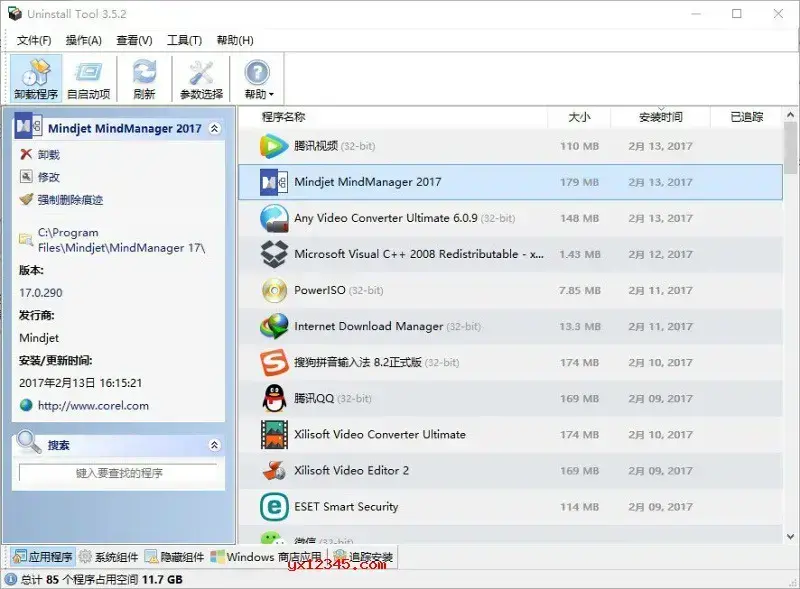Collapse the Mindjet MindManager 2017 details panel
The width and height of the screenshot is (800, 589).
click(215, 128)
